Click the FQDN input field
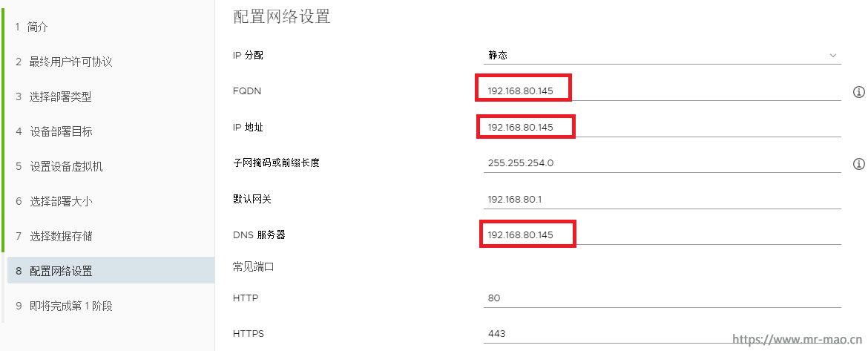This screenshot has height=351, width=868. pyautogui.click(x=662, y=91)
